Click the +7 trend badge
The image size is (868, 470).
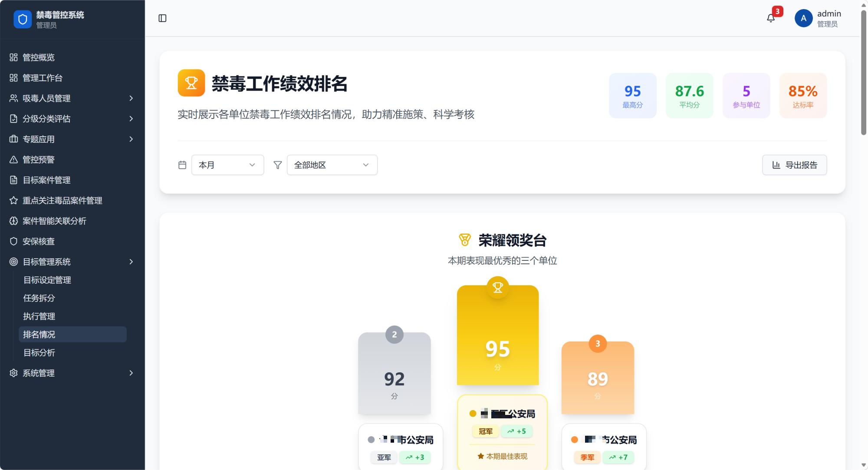tap(618, 457)
